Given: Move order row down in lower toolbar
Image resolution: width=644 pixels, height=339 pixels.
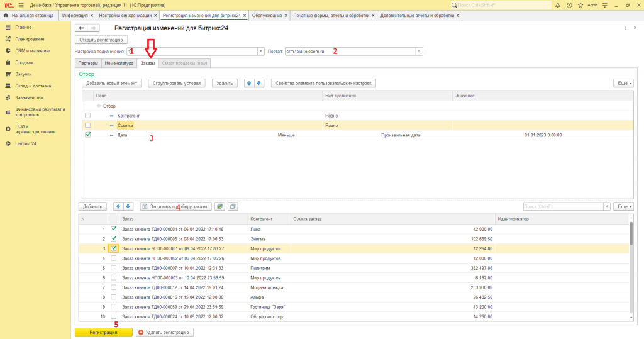Looking at the screenshot, I should coord(128,206).
